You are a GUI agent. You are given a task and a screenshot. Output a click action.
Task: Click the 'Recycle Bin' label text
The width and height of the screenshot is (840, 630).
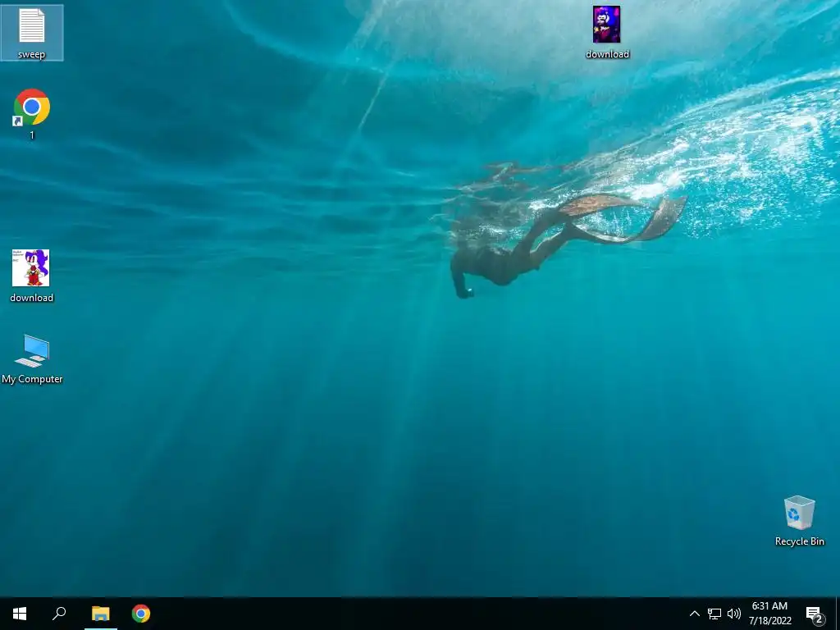799,541
